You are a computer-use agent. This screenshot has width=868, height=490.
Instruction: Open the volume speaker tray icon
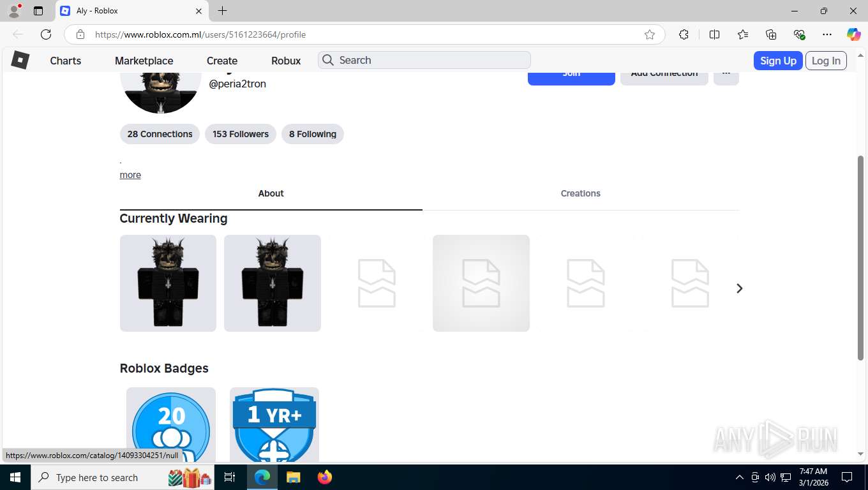[x=770, y=477]
